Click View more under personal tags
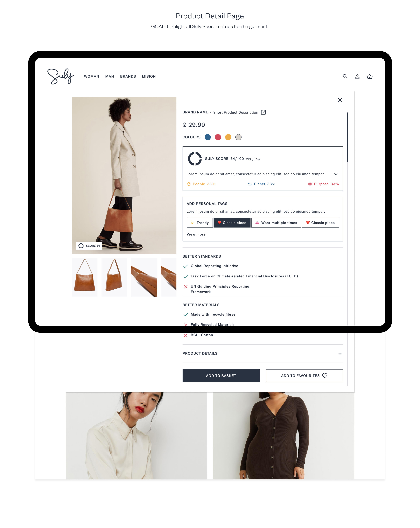420x528 pixels. click(x=196, y=234)
